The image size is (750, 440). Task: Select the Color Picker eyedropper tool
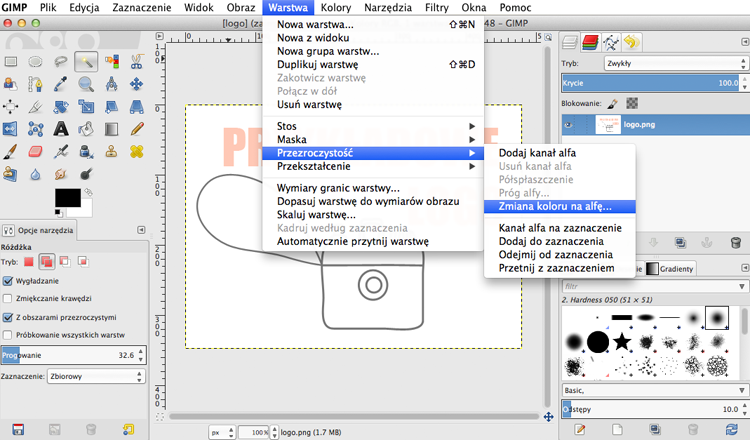(61, 84)
